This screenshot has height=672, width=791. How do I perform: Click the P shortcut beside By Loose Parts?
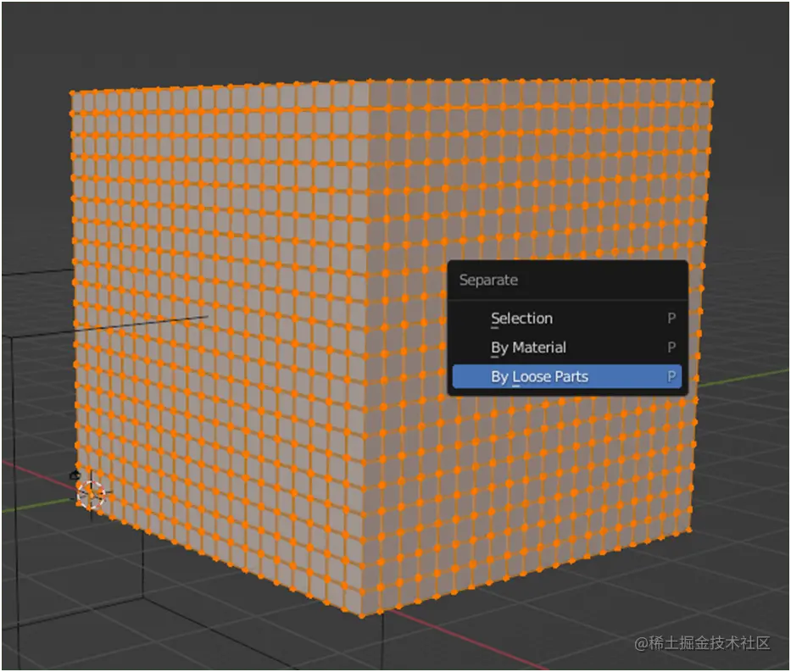click(x=671, y=376)
